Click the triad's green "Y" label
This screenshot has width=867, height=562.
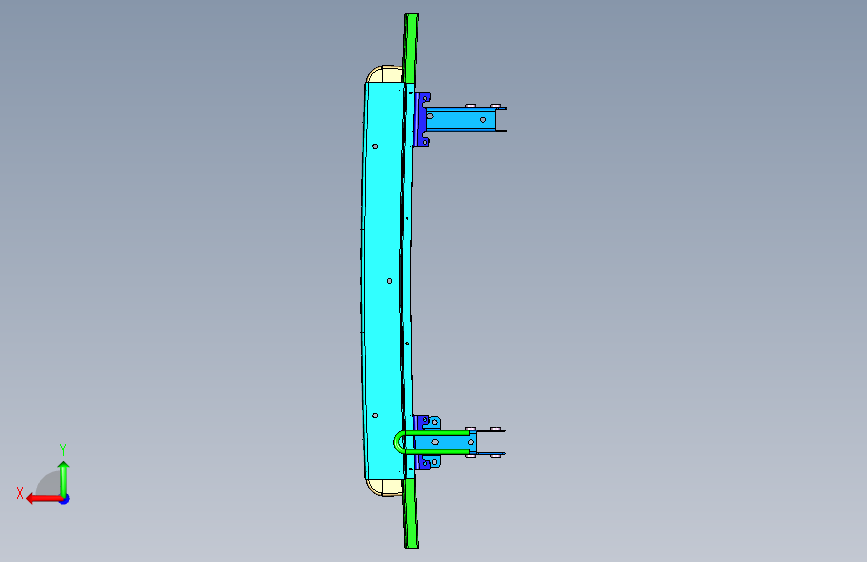63,450
